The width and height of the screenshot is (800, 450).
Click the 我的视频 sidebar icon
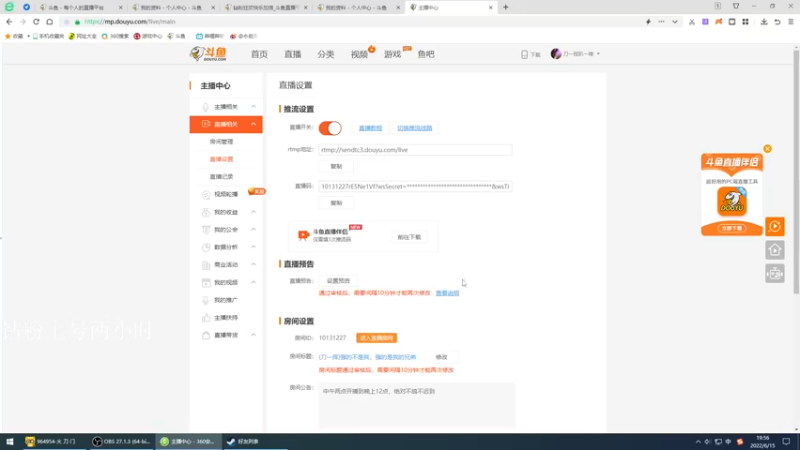[206, 282]
